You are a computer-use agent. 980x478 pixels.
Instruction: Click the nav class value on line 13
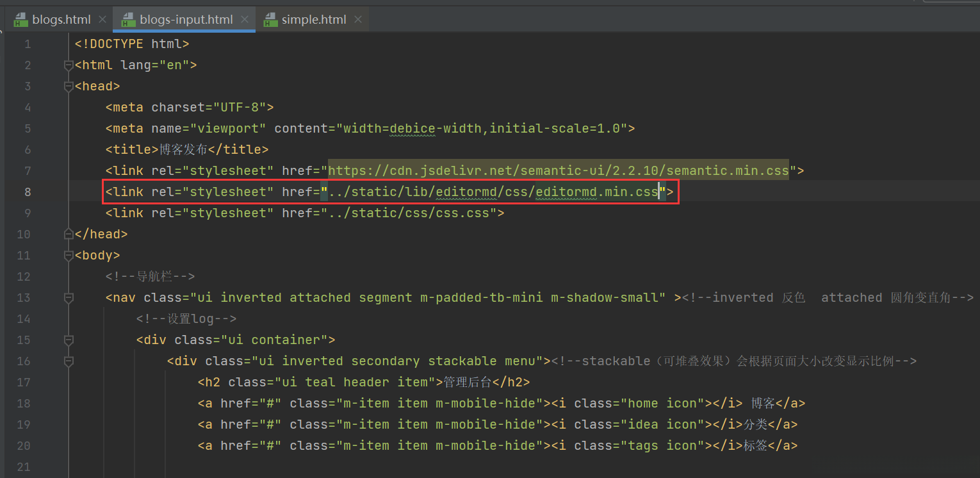pos(429,298)
